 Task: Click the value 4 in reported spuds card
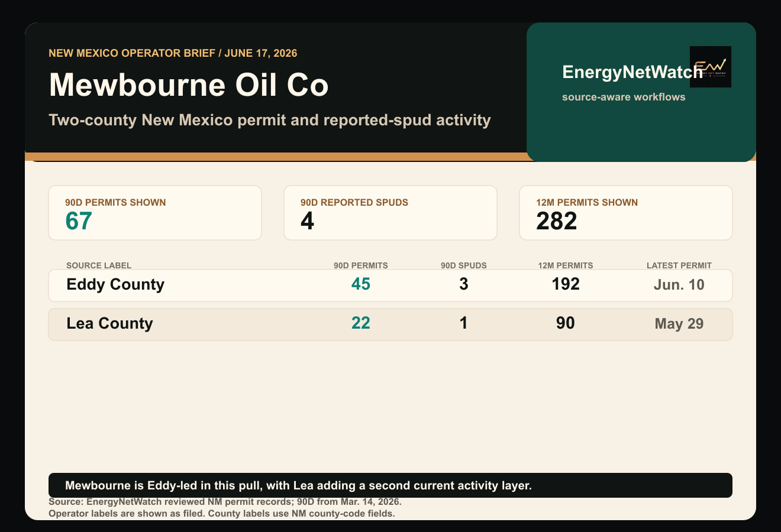[307, 222]
